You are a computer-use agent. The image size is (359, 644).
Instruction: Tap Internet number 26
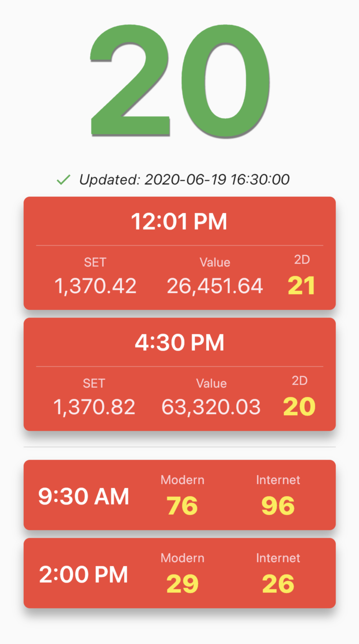(278, 584)
